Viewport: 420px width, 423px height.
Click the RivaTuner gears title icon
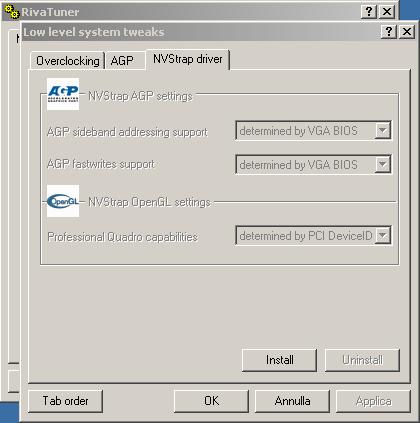pyautogui.click(x=12, y=12)
